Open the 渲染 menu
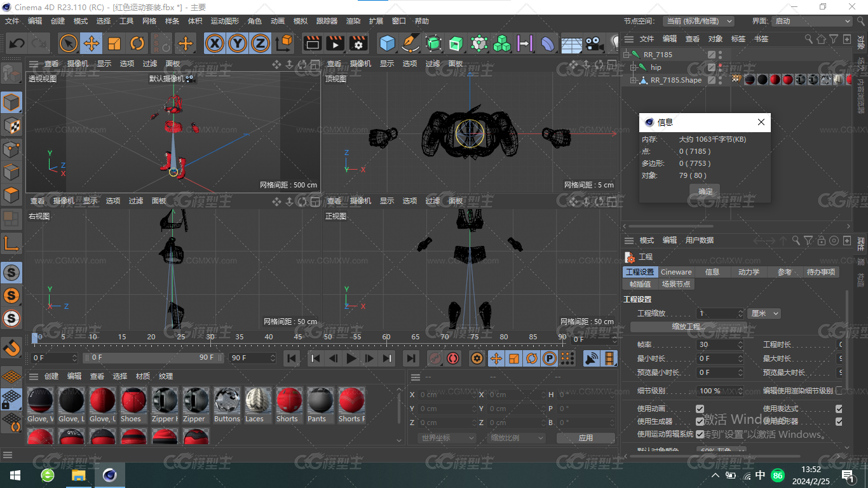 (x=353, y=21)
